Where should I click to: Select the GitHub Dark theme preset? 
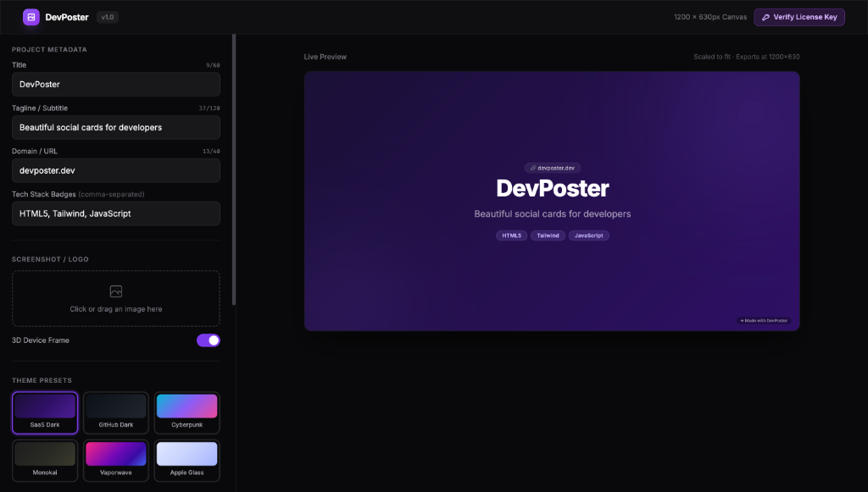tap(115, 413)
